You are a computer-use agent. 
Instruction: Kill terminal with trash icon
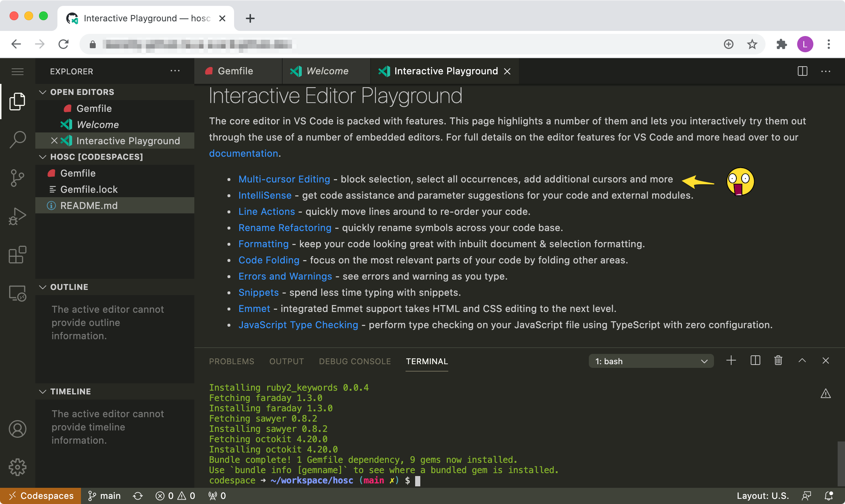pyautogui.click(x=778, y=361)
